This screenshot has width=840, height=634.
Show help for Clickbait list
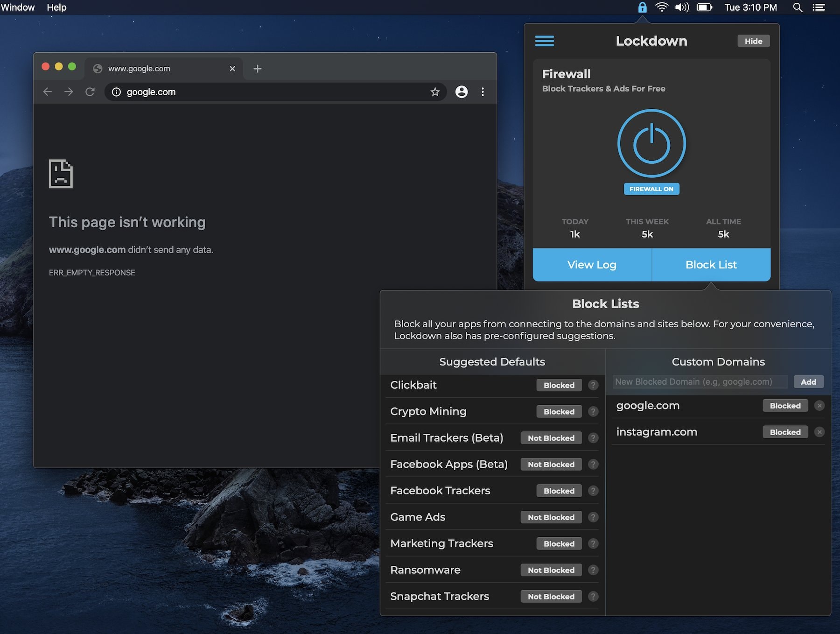593,385
